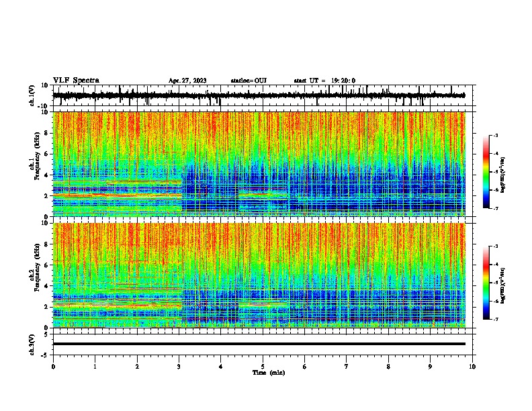Click the ch.3 flat black trace line
This screenshot has width=532, height=411.
pos(259,344)
